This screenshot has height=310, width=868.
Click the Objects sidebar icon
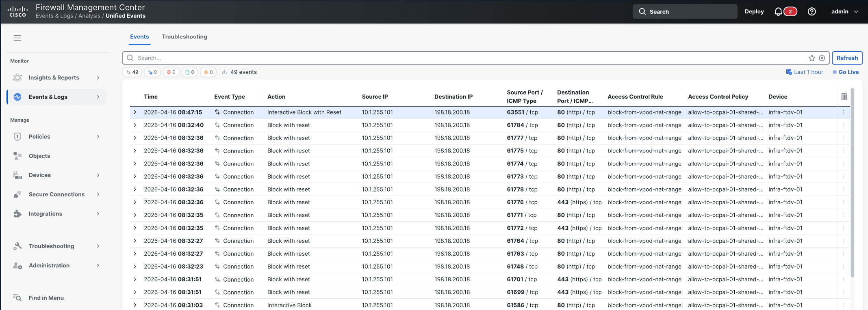coord(17,156)
